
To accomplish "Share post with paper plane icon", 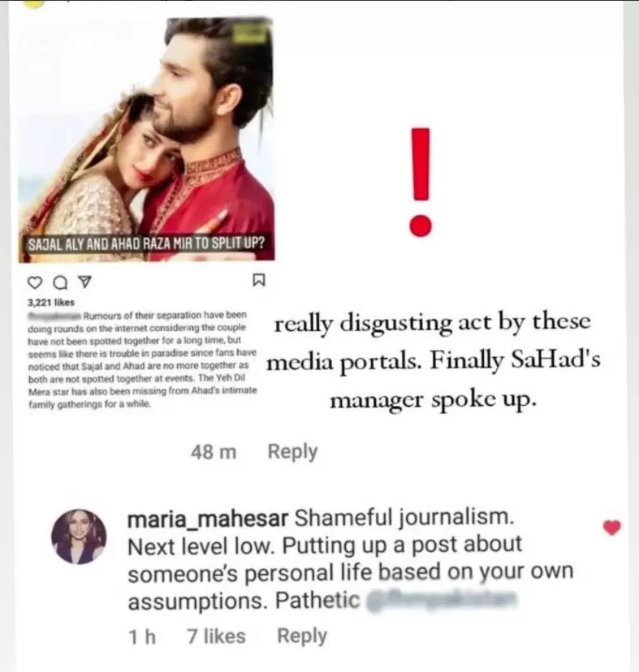I will click(x=86, y=282).
